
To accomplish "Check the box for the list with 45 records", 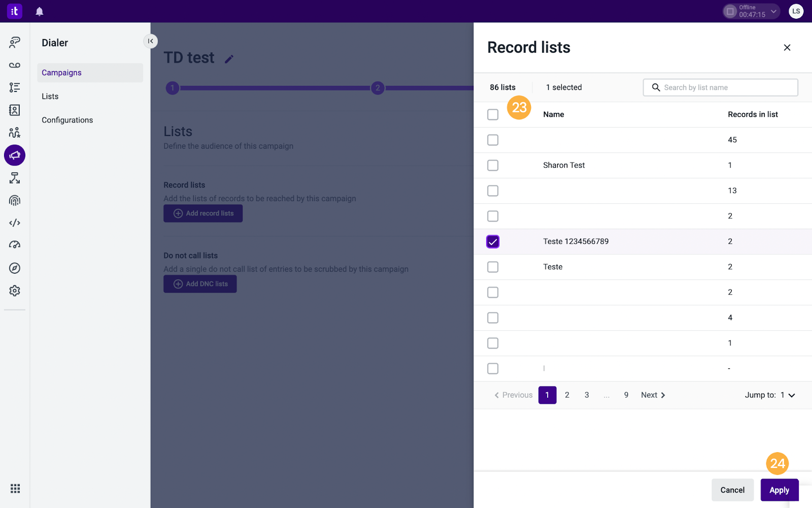I will pos(493,140).
